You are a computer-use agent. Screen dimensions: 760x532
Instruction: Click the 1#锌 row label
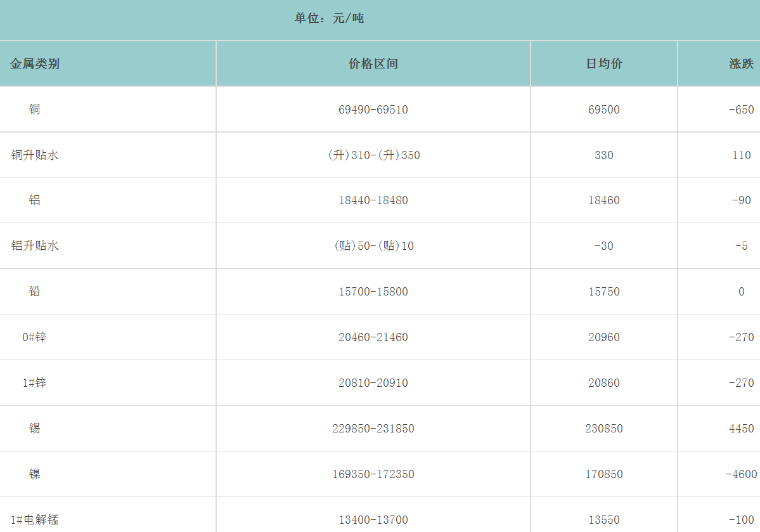[x=35, y=383]
